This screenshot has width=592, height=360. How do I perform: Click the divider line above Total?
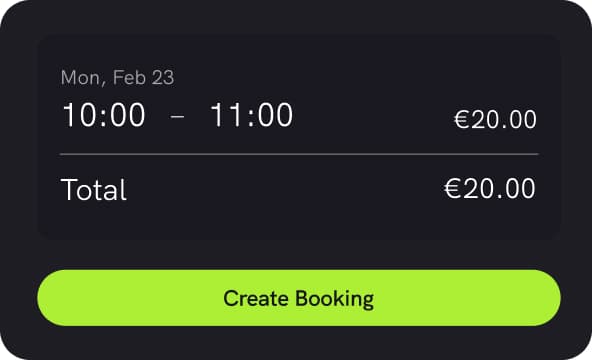tap(299, 154)
